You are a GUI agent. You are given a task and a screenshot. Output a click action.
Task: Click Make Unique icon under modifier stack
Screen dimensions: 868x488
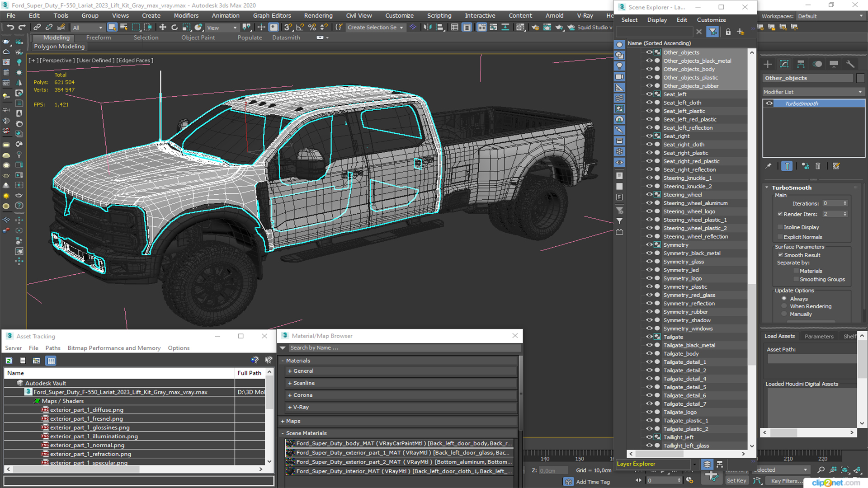(x=805, y=166)
